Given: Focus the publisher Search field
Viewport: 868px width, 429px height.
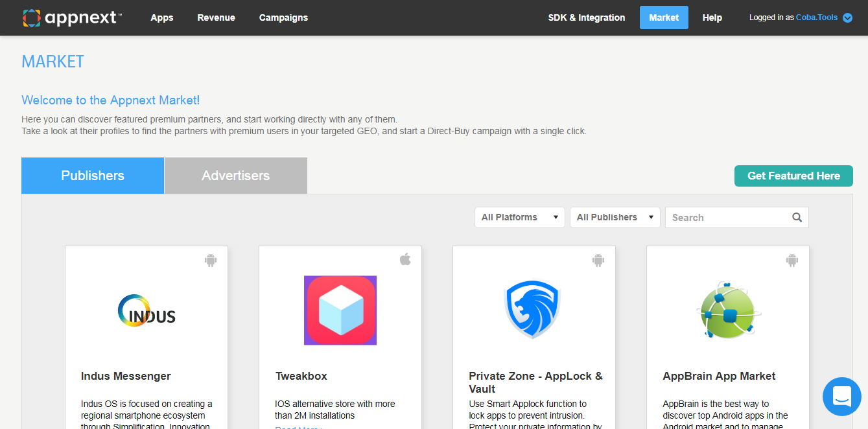Looking at the screenshot, I should (x=727, y=218).
